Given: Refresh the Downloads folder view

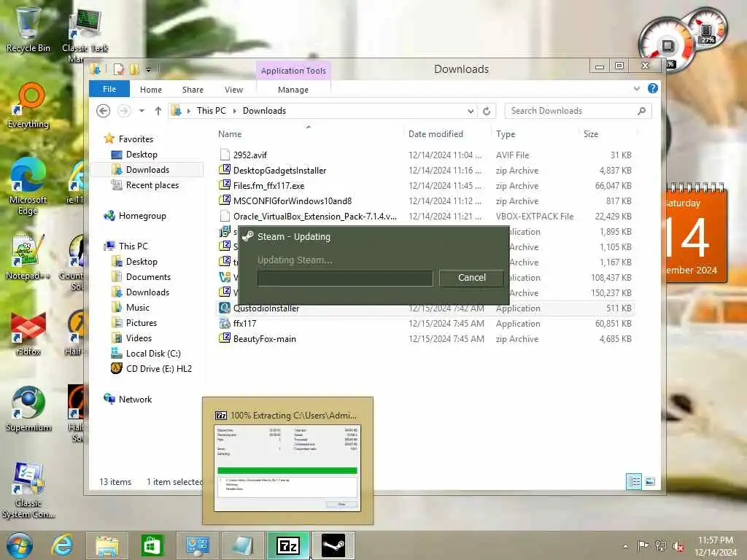Looking at the screenshot, I should pyautogui.click(x=487, y=111).
